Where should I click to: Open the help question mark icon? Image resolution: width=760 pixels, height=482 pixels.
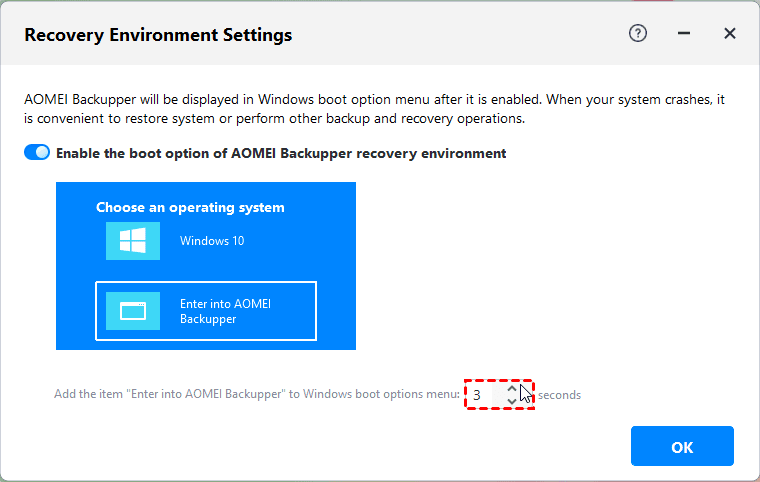click(x=638, y=33)
